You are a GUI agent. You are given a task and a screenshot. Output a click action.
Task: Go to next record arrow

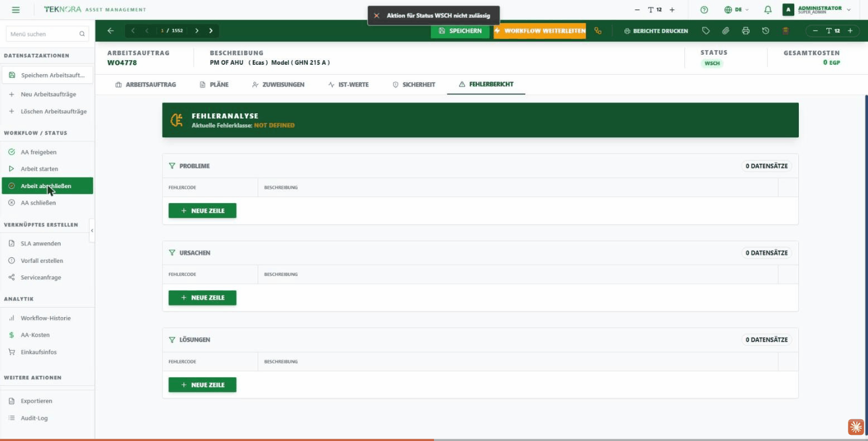(x=197, y=31)
